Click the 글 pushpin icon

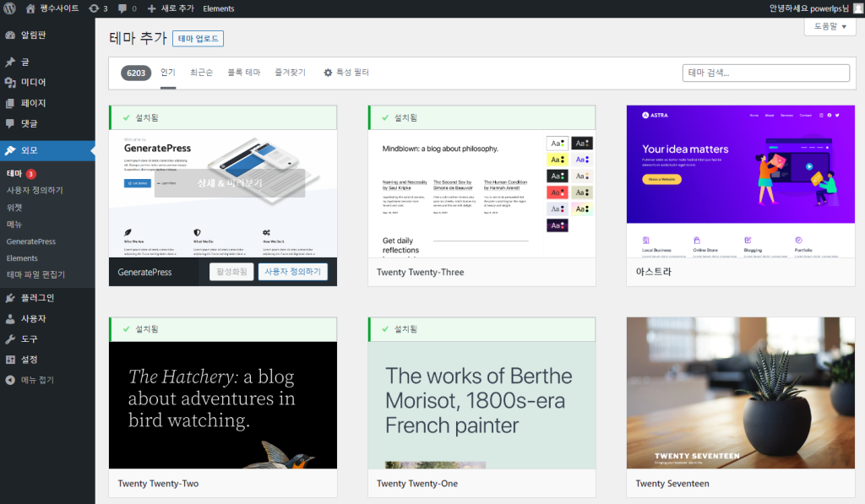[x=10, y=62]
